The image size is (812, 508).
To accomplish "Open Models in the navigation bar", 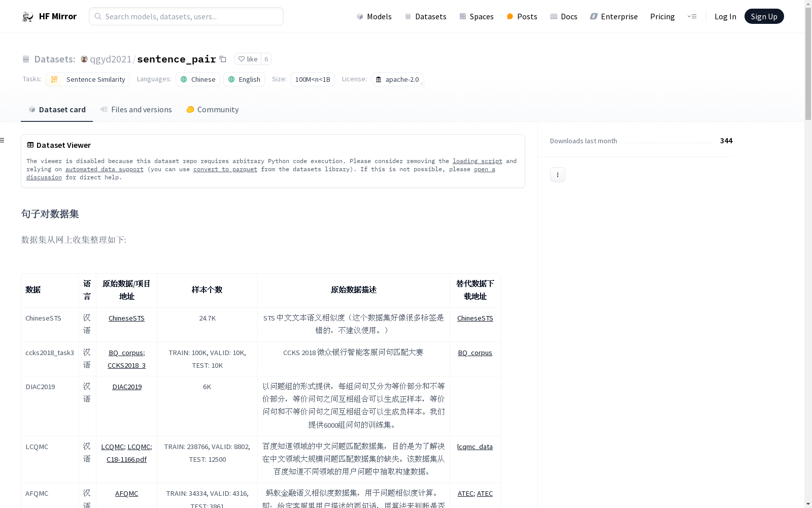I will (374, 16).
